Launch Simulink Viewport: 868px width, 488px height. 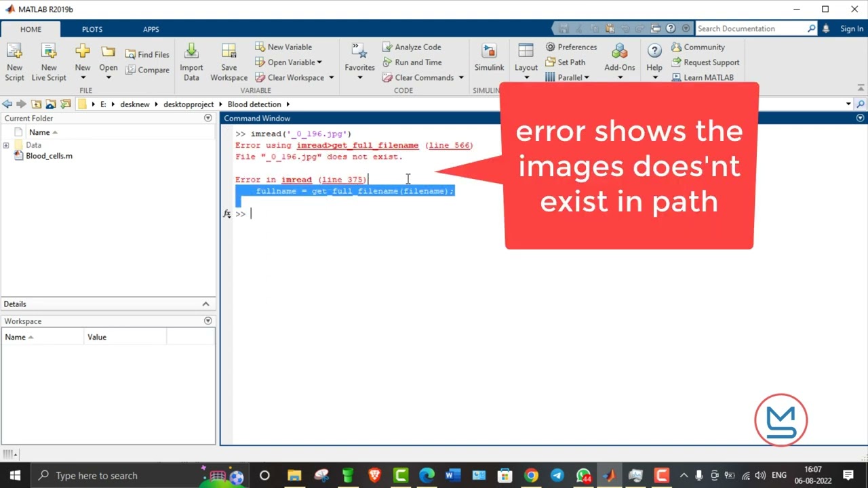pos(489,59)
